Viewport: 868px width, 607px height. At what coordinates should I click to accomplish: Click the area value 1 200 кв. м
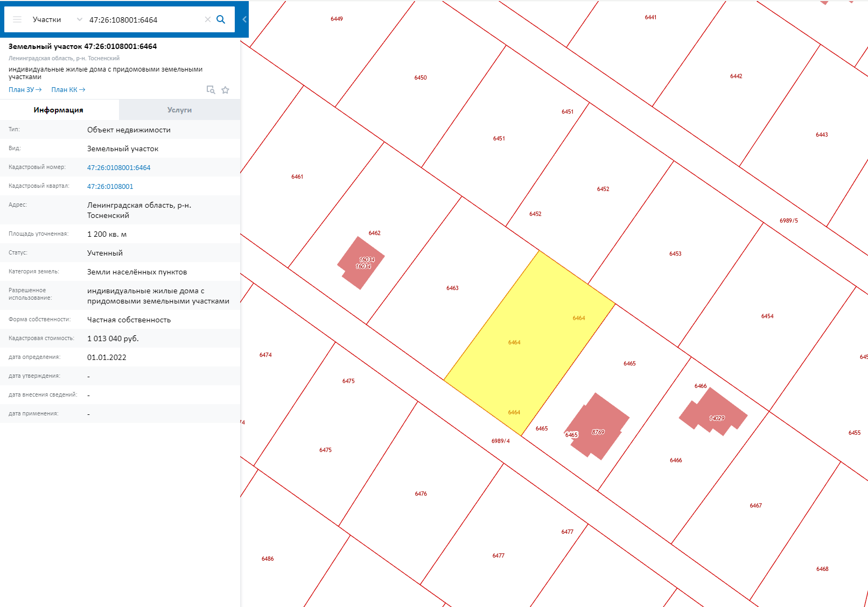point(107,234)
